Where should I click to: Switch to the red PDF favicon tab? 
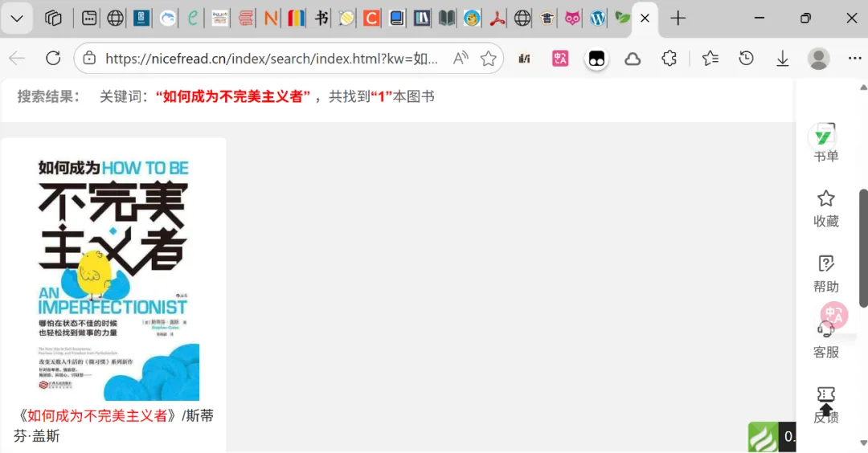[497, 18]
